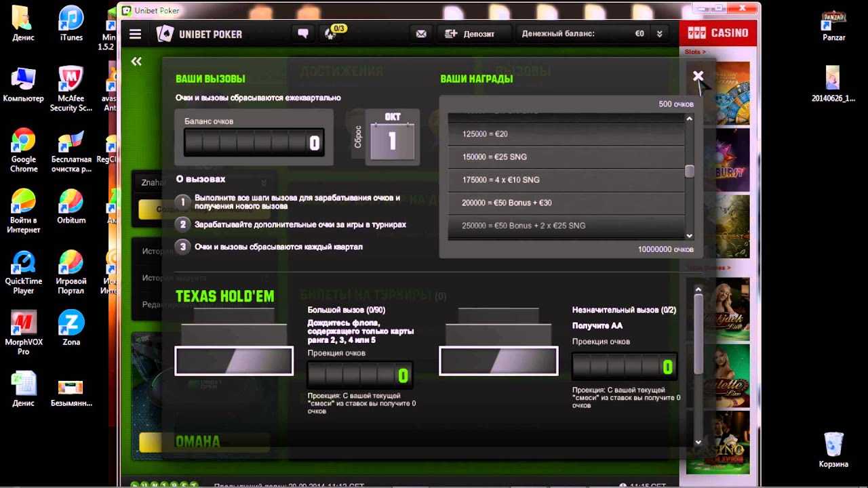The height and width of the screenshot is (488, 868).
Task: Open the Войти в Интернет desktop icon
Action: pyautogui.click(x=23, y=211)
